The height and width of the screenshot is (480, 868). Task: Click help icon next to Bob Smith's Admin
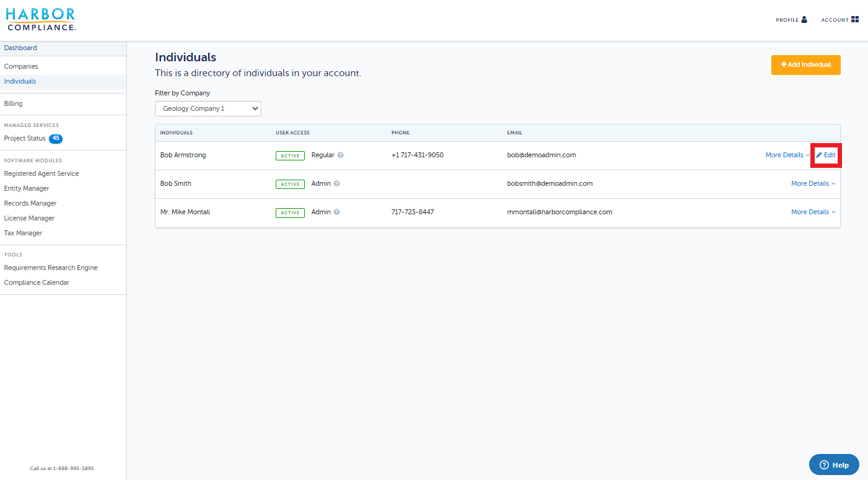(337, 184)
